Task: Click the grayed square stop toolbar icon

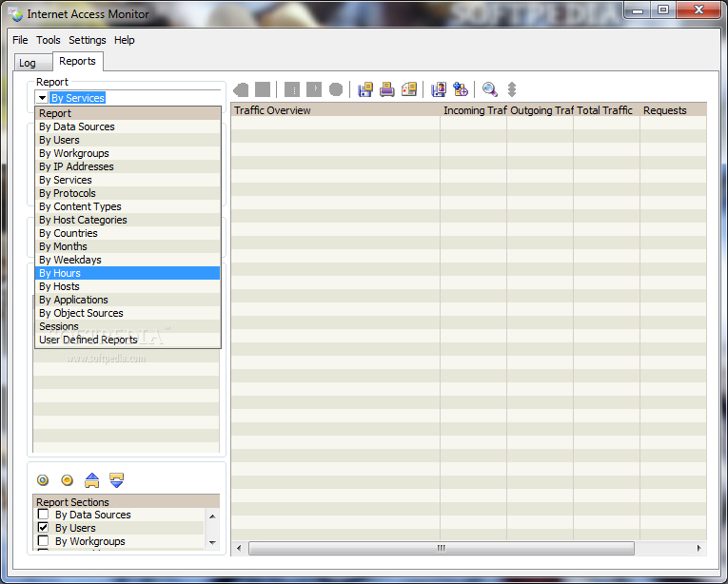Action: pyautogui.click(x=263, y=89)
